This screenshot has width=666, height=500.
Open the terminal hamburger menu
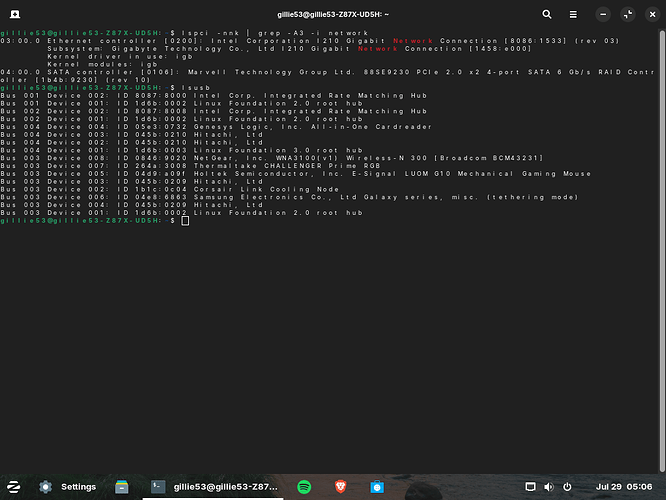[573, 14]
